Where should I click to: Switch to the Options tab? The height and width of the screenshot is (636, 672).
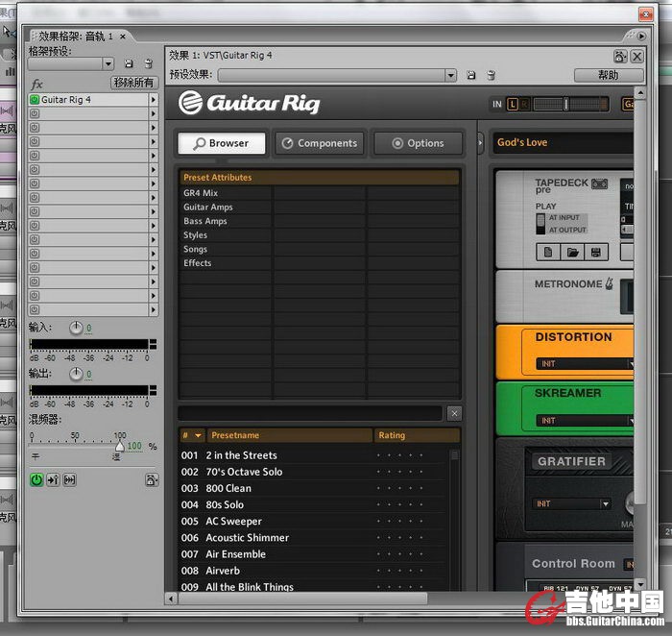pos(419,143)
